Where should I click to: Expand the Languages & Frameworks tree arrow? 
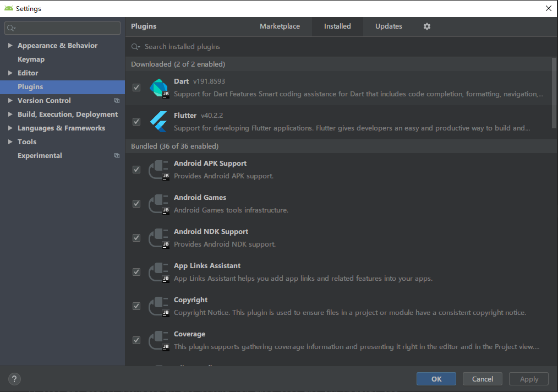10,128
